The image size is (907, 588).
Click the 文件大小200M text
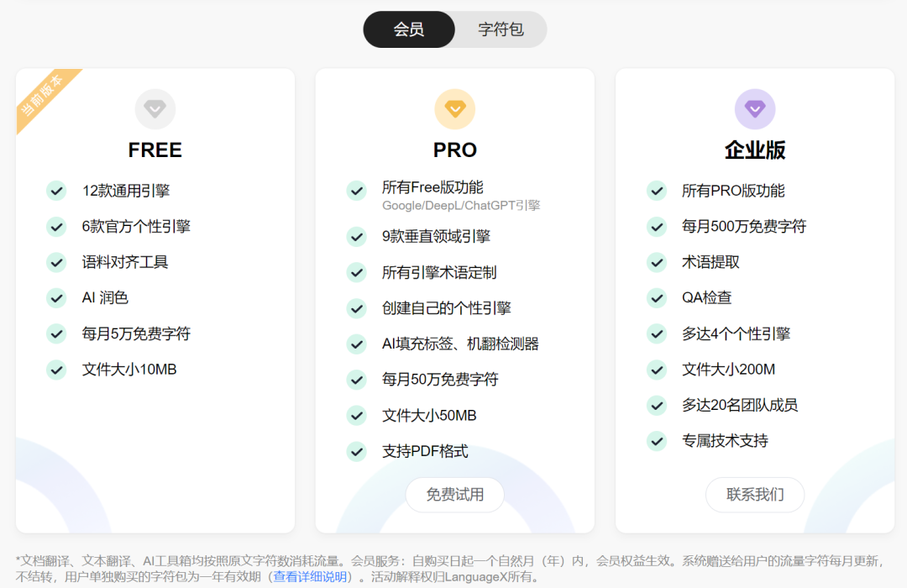pos(728,370)
